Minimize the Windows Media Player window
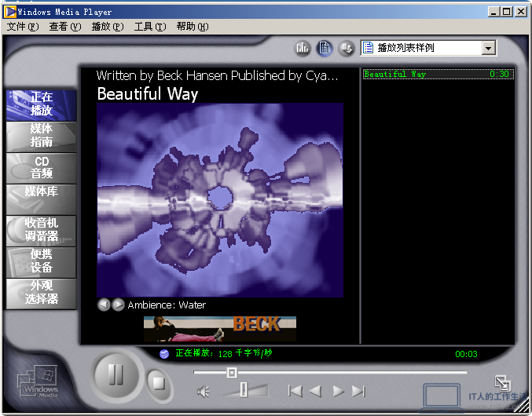This screenshot has height=416, width=532. [x=493, y=12]
